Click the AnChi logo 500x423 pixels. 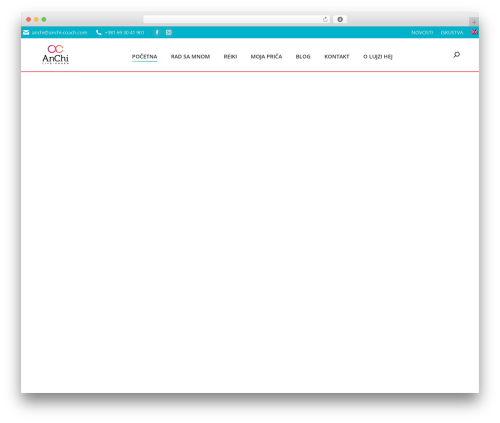coord(55,54)
